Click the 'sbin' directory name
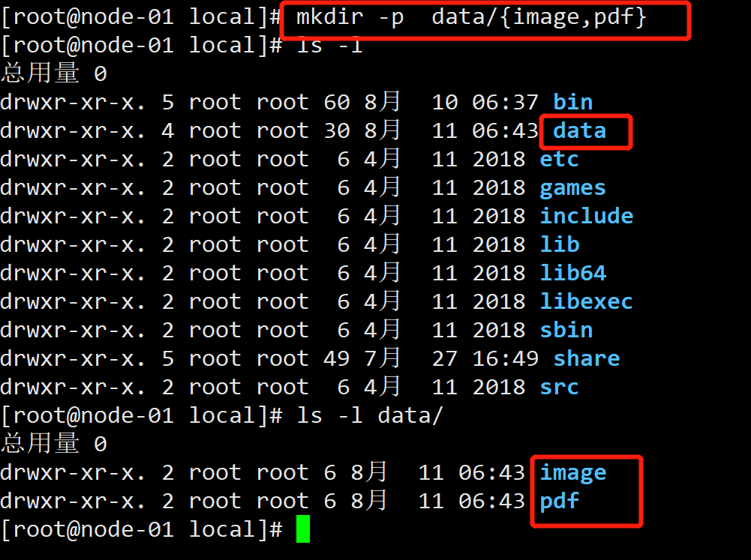Viewport: 751px width, 560px height. (x=566, y=330)
